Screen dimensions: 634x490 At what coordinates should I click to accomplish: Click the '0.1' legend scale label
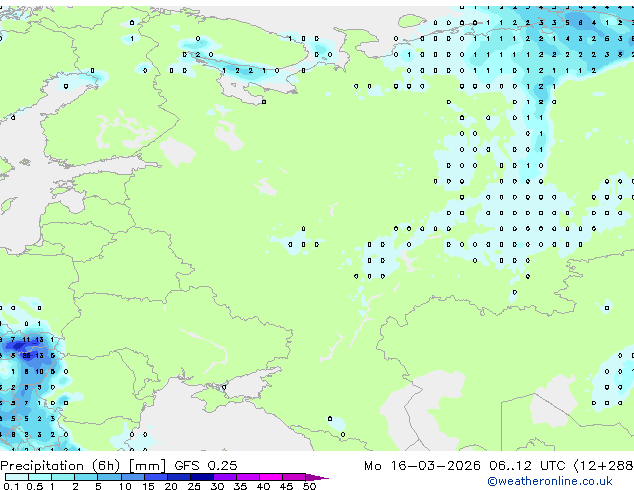pos(11,486)
